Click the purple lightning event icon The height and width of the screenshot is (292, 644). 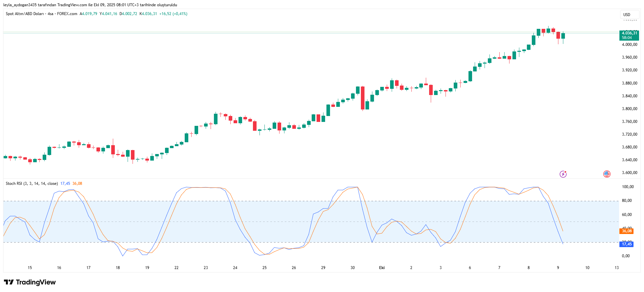click(563, 174)
